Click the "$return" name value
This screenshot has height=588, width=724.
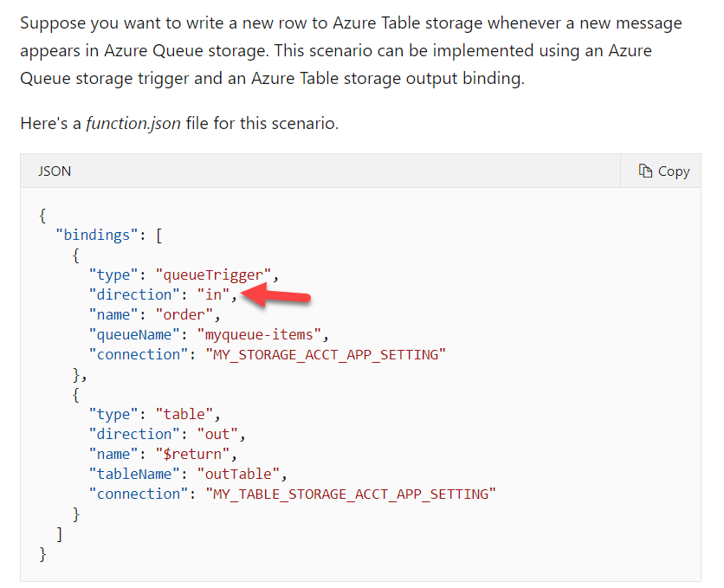[x=192, y=454]
